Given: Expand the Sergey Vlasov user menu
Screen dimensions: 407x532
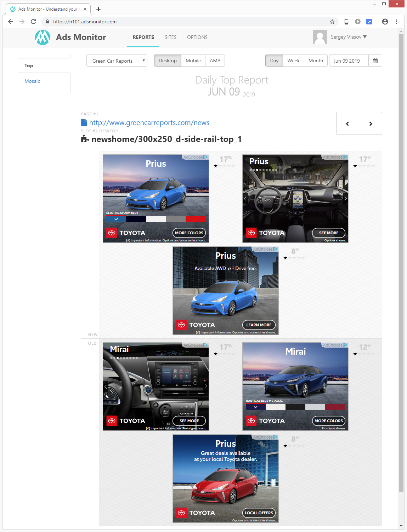Looking at the screenshot, I should (349, 37).
